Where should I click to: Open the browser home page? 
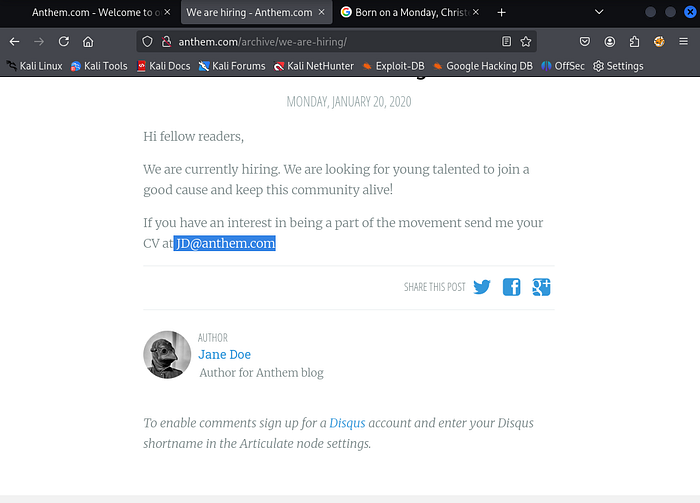point(88,42)
